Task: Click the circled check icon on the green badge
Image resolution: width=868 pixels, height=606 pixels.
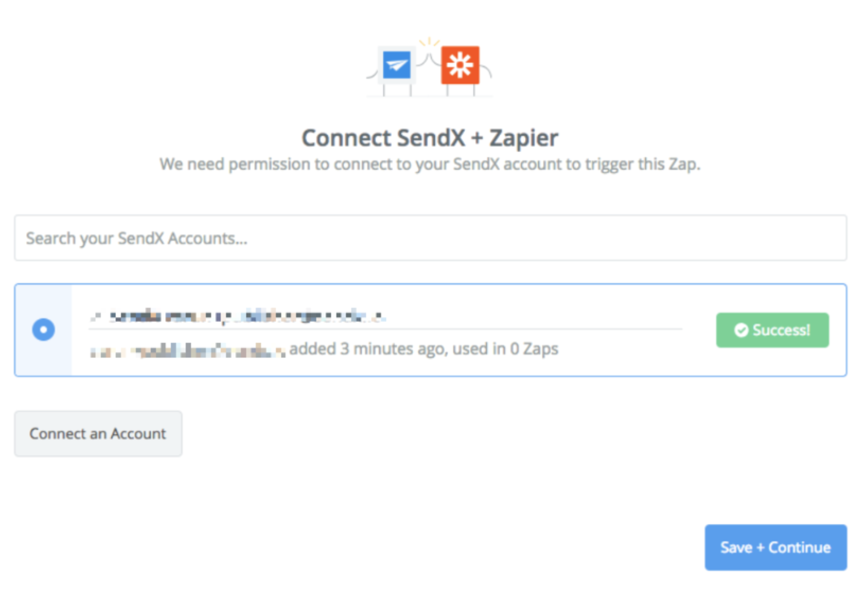Action: (741, 330)
